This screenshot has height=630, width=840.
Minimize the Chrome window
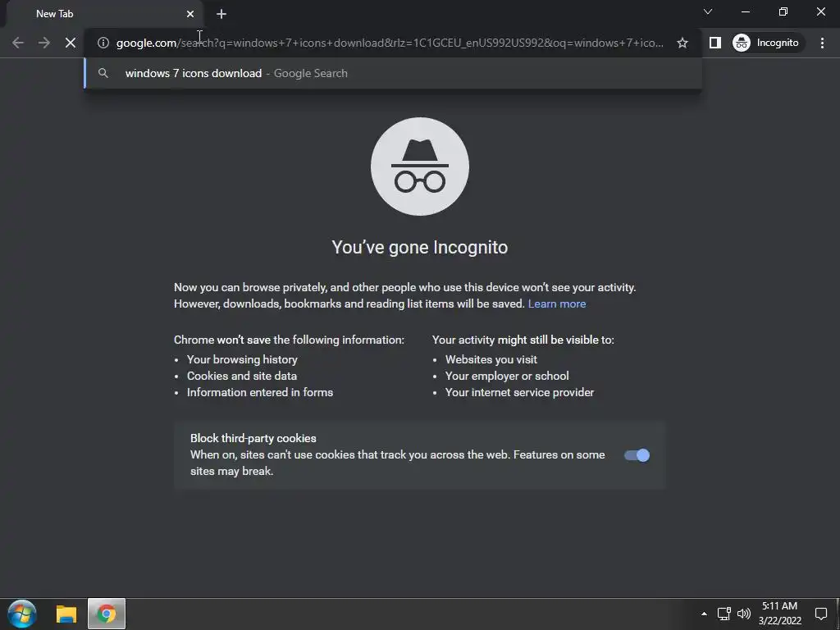point(745,11)
